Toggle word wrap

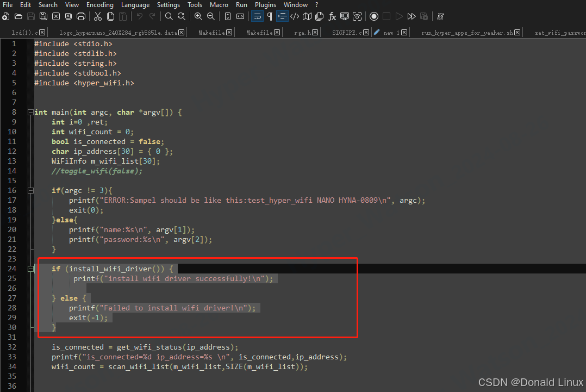[x=257, y=16]
